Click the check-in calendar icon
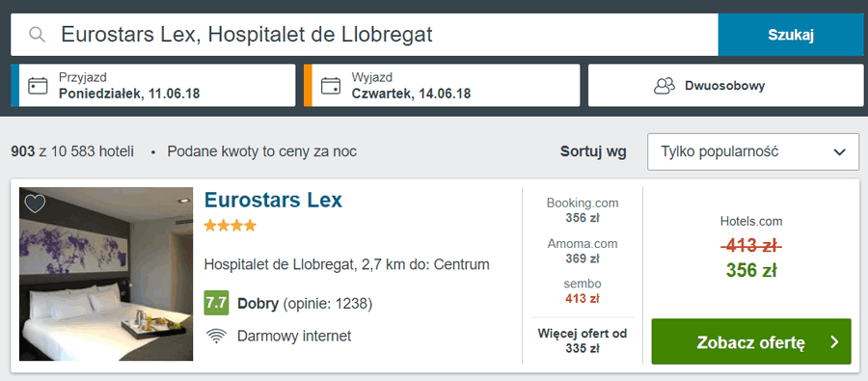868x381 pixels. [39, 86]
